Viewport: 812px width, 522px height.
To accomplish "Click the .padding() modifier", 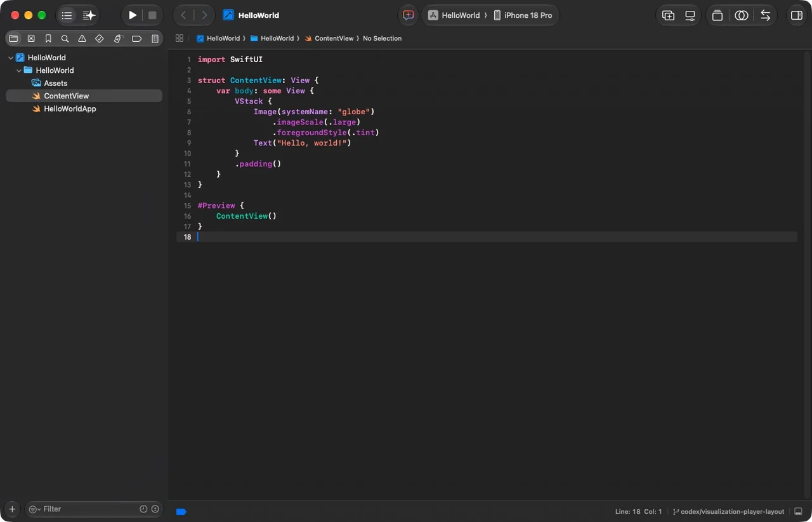I will (x=258, y=164).
